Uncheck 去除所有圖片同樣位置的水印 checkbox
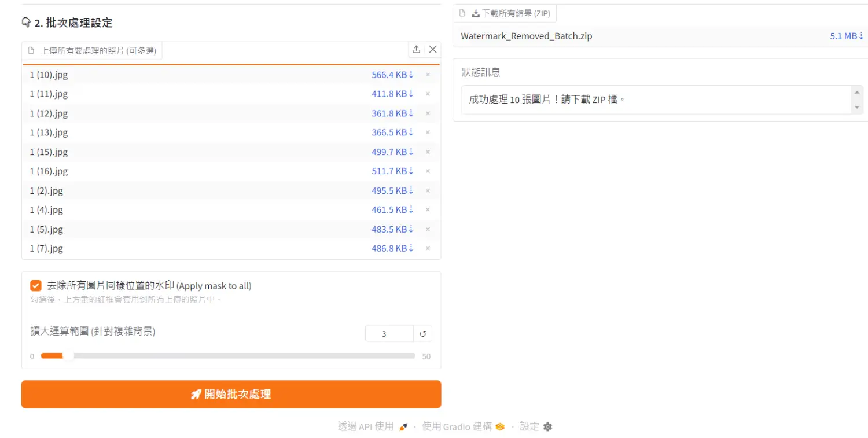Viewport: 868px width, 438px height. (36, 285)
